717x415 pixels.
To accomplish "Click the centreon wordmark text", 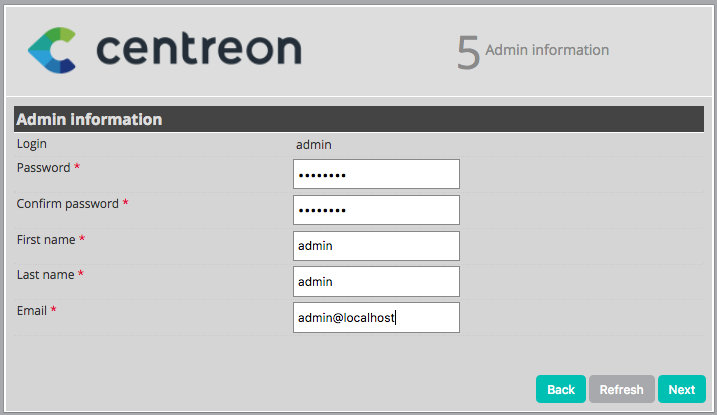I will coord(200,49).
